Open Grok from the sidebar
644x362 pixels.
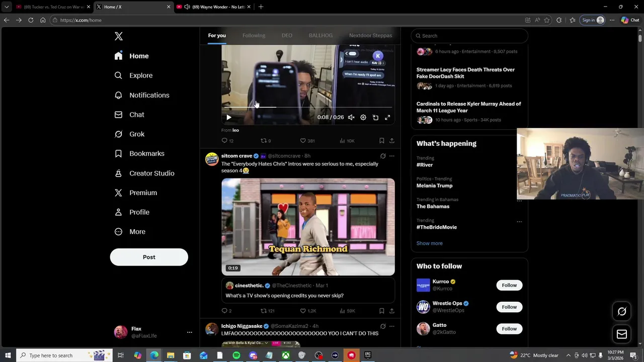129,134
